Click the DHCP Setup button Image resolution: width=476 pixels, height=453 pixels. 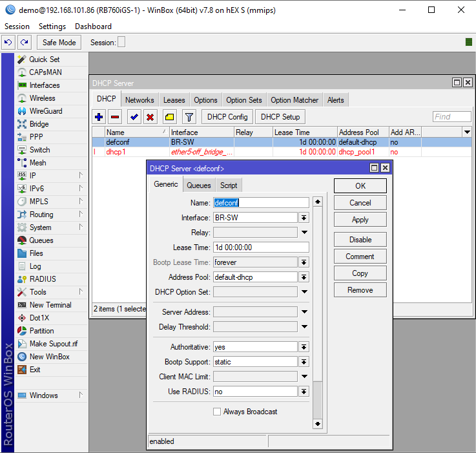pos(280,117)
